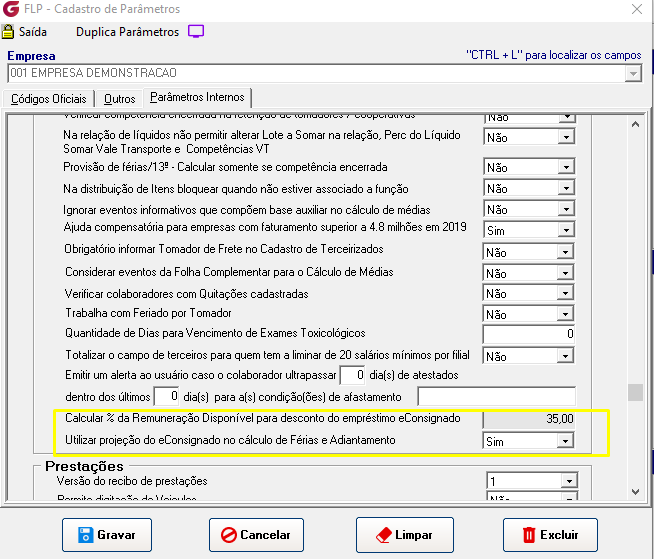Screen dimensions: 654x559
Task: Switch to the Outros tab
Action: 119,99
